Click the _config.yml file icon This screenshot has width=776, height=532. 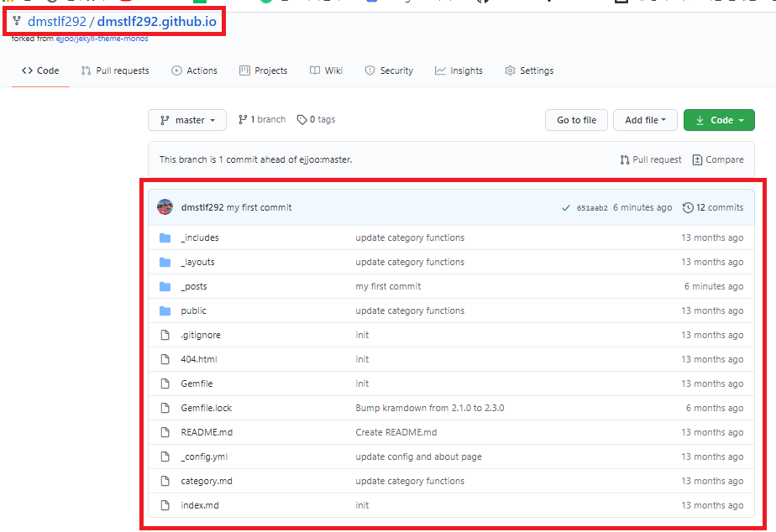165,456
